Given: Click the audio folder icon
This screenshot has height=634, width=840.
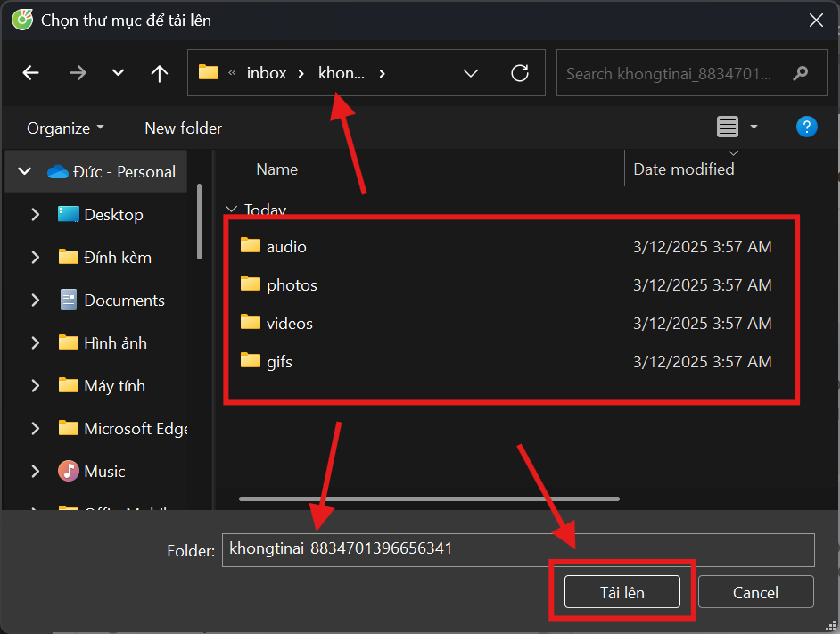Looking at the screenshot, I should (251, 245).
